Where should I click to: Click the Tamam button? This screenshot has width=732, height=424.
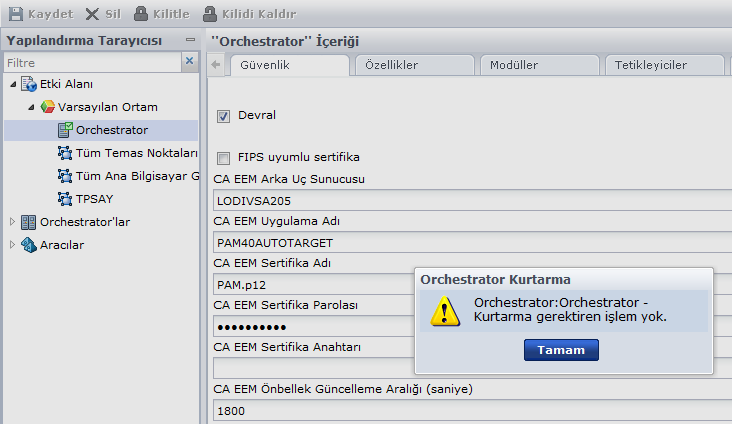tap(561, 350)
